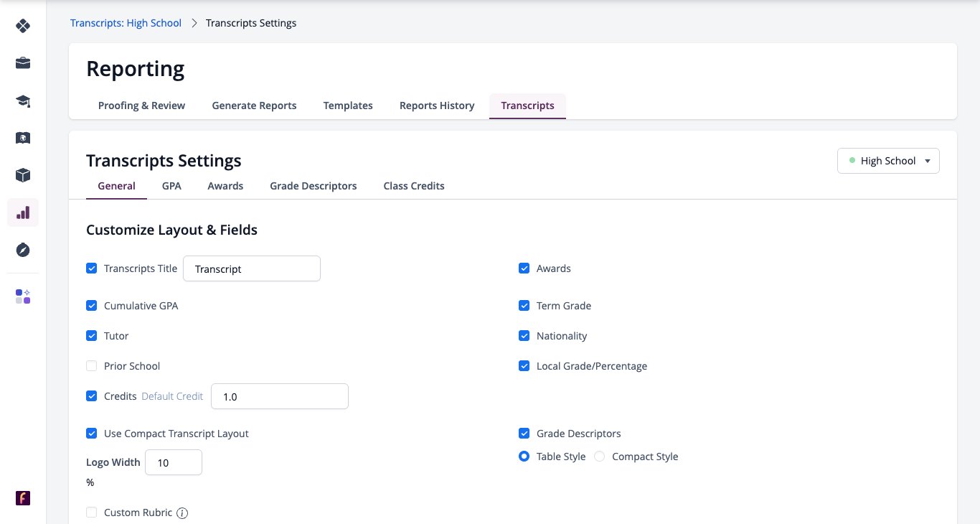
Task: Open the bar chart reporting icon
Action: click(x=23, y=212)
